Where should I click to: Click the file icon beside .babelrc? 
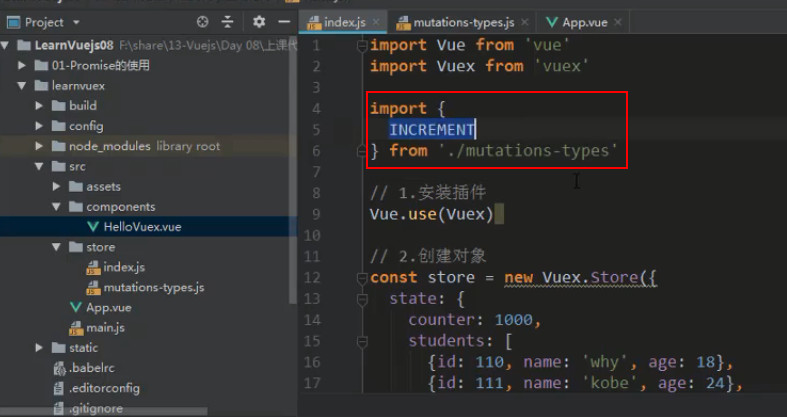(x=59, y=368)
